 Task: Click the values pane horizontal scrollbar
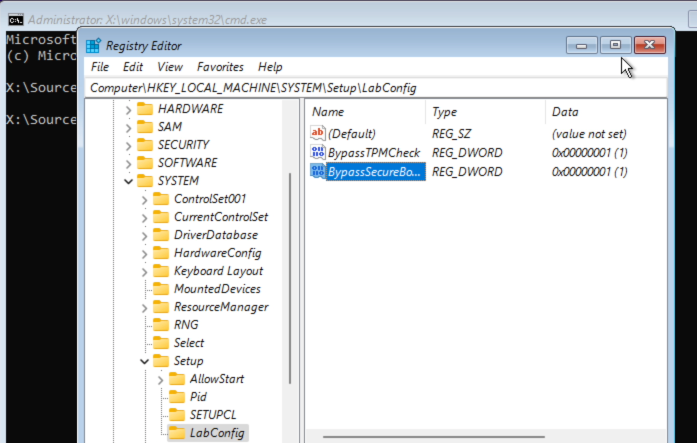[x=433, y=437]
